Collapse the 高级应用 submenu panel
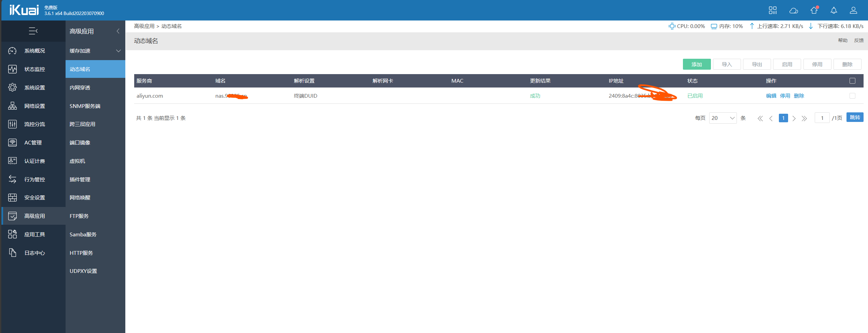Image resolution: width=868 pixels, height=333 pixels. click(x=118, y=31)
